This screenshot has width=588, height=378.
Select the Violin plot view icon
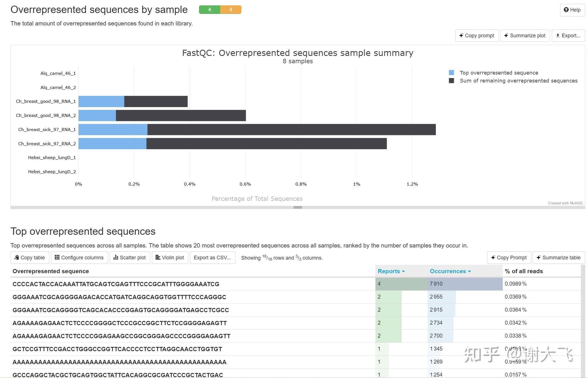point(157,257)
